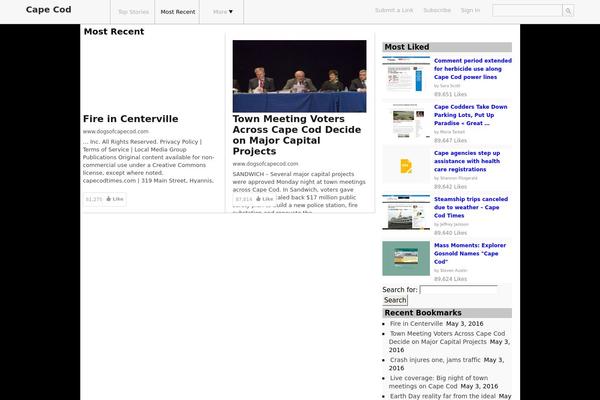This screenshot has height=400, width=600.
Task: Click the Subscribe link
Action: [x=437, y=10]
